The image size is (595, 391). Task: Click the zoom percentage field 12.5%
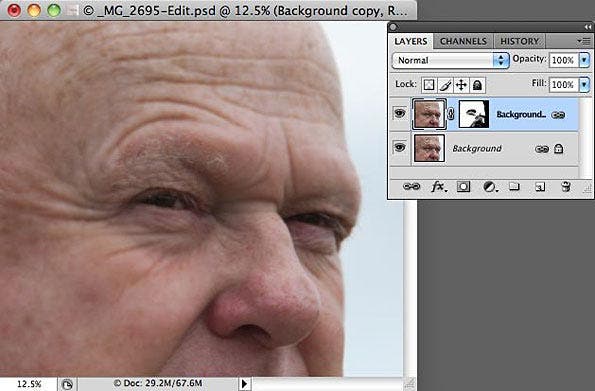coord(29,384)
